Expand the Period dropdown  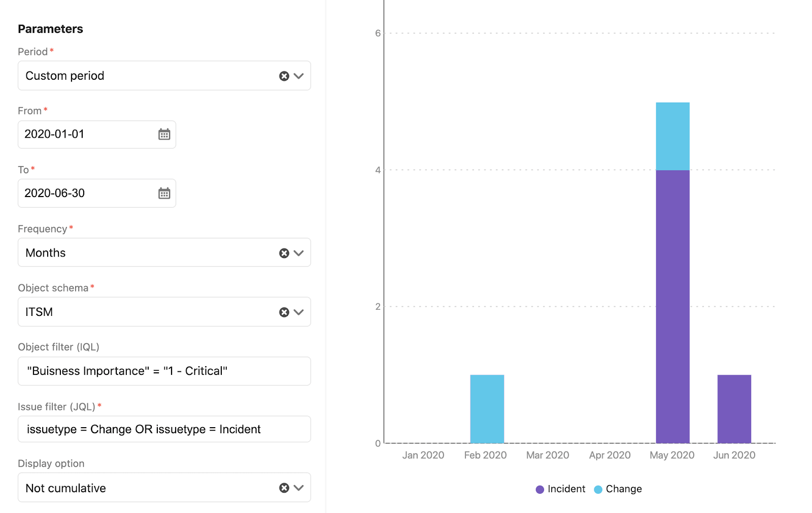[x=298, y=76]
